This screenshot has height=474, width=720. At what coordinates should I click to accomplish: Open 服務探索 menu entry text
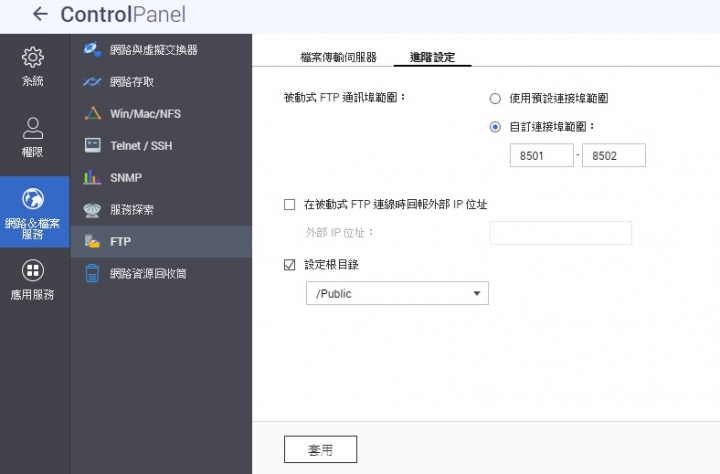132,210
